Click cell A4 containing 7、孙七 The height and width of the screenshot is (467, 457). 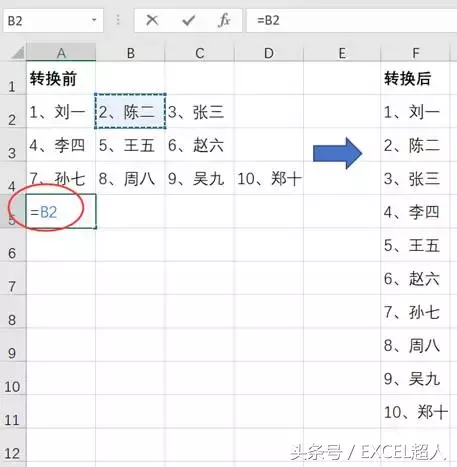(x=61, y=178)
